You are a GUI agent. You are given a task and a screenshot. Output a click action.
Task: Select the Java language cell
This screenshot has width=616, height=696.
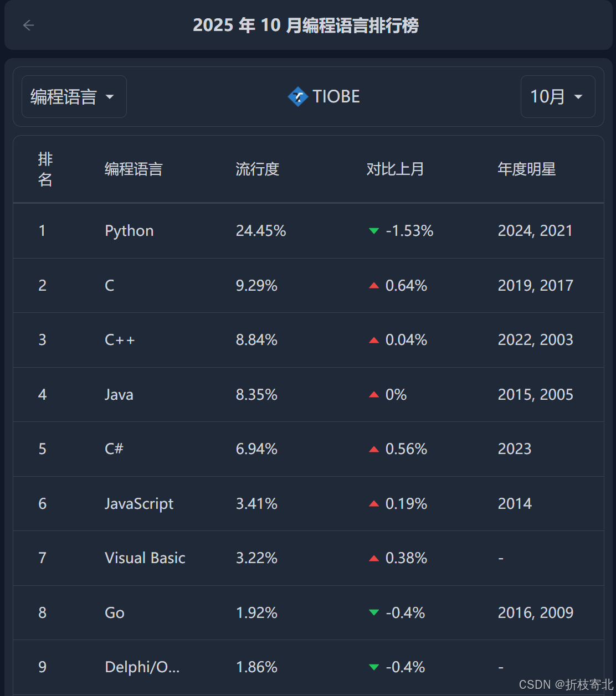coord(119,395)
